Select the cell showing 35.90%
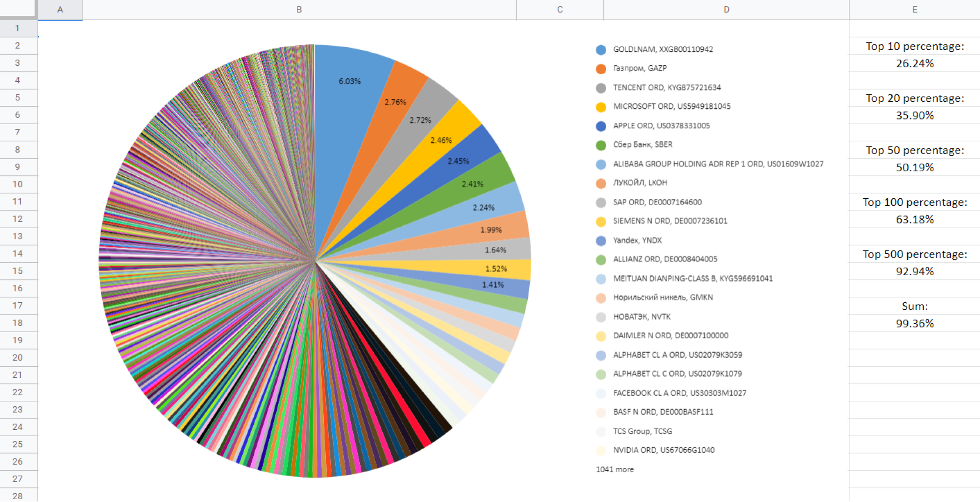 (x=915, y=115)
